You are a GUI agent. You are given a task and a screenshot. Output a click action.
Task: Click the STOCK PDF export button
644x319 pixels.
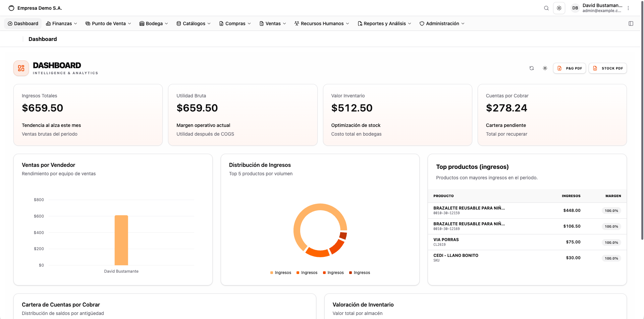607,68
